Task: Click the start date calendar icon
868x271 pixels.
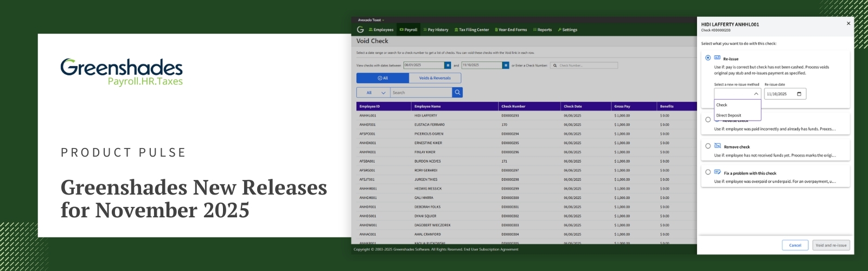Action: [x=448, y=65]
